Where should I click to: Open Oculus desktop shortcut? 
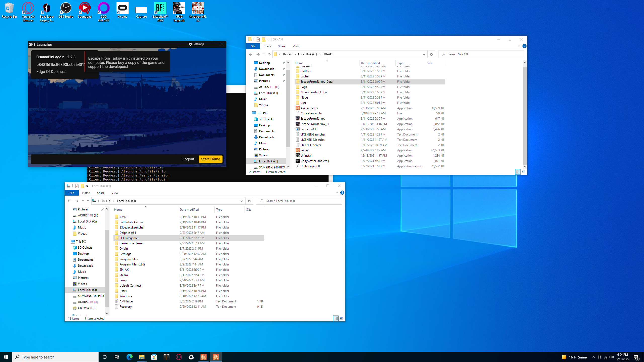click(x=123, y=11)
